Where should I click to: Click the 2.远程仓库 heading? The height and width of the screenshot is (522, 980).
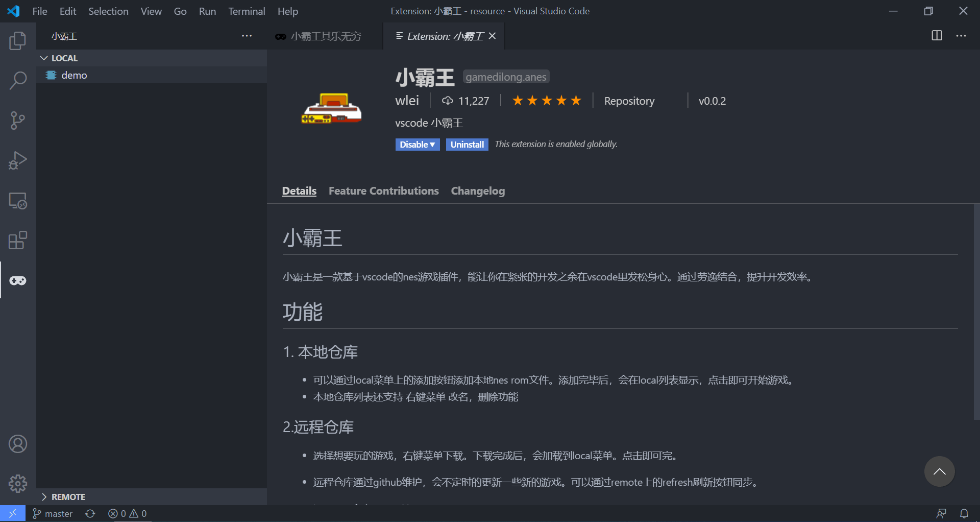coord(318,427)
